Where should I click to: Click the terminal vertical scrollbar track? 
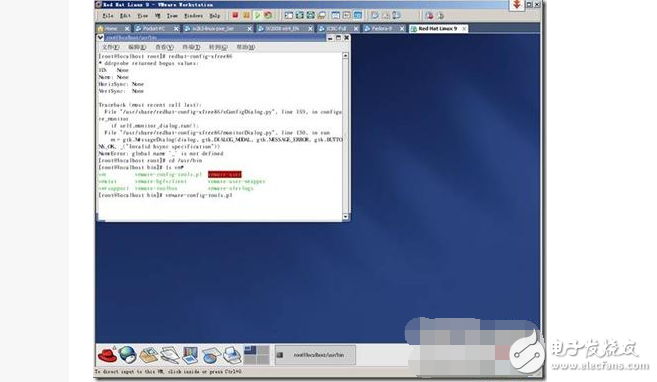point(345,136)
